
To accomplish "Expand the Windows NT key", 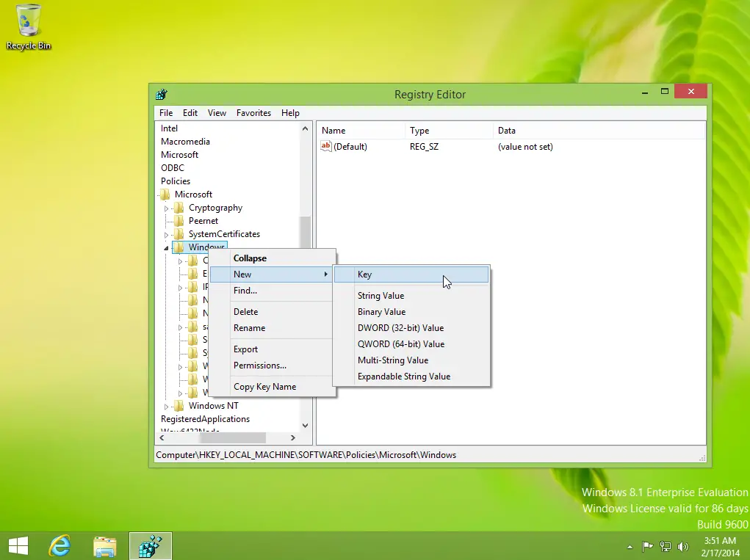I will 167,407.
